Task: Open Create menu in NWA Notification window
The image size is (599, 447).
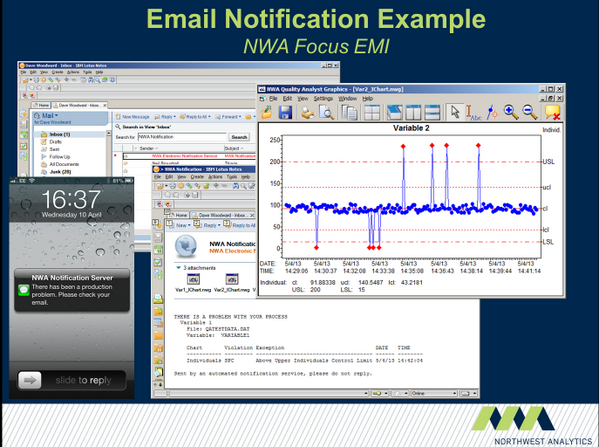Action: [x=197, y=177]
